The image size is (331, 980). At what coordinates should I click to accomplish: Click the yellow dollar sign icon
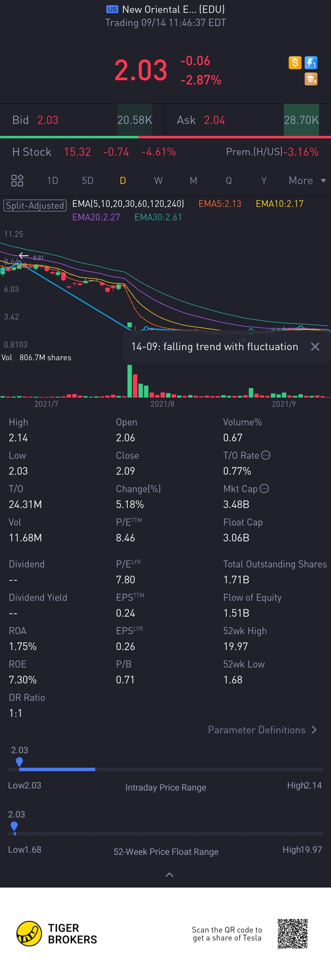coord(295,62)
